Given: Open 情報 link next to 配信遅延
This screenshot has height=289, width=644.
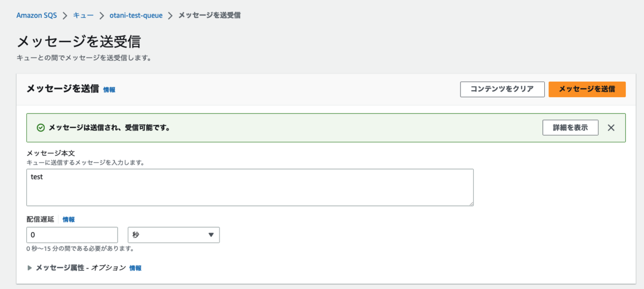Looking at the screenshot, I should tap(69, 219).
